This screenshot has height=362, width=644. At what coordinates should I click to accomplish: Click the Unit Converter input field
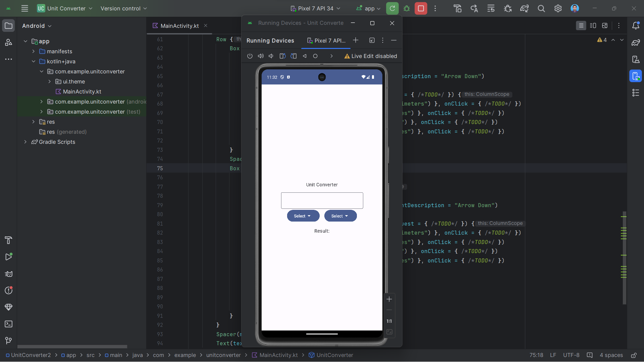(x=322, y=200)
